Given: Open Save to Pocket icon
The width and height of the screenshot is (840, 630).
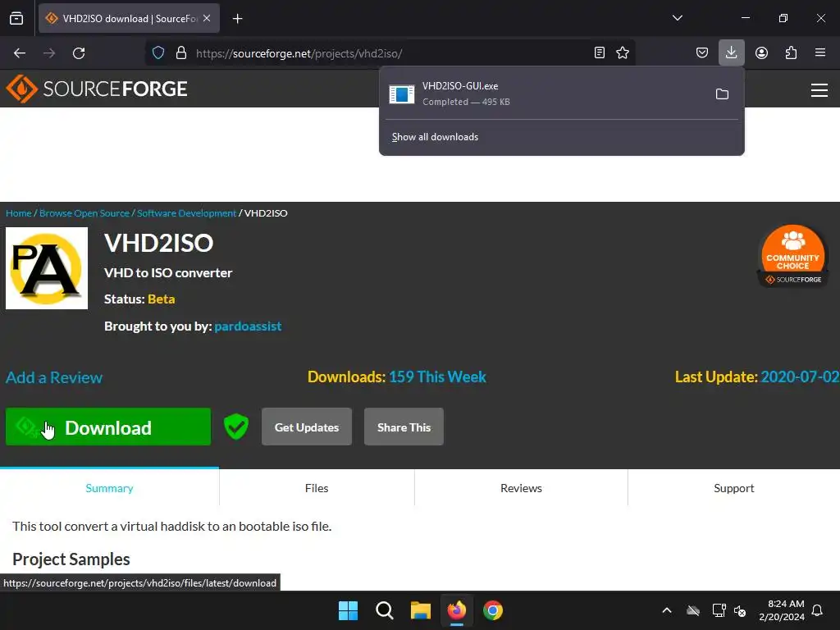Looking at the screenshot, I should tap(702, 52).
